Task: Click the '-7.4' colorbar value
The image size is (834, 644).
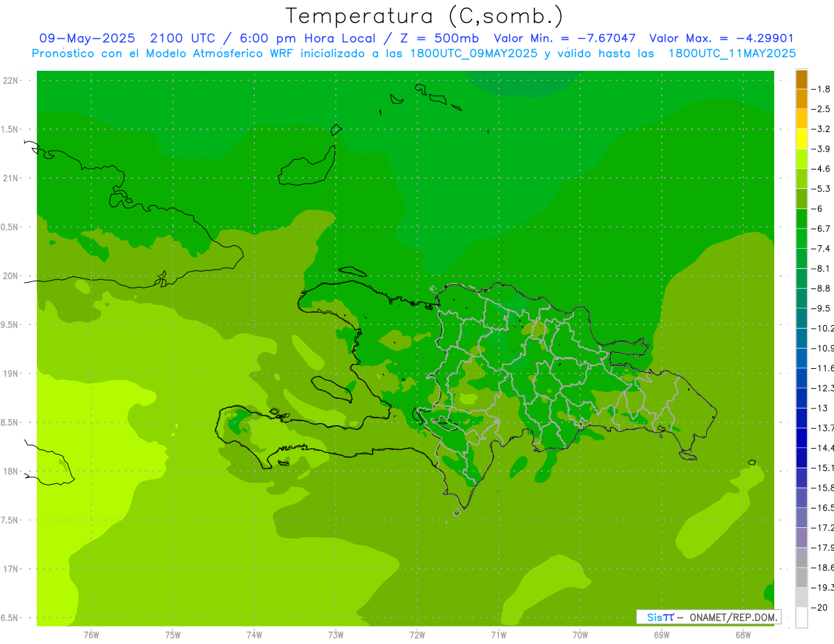Action: [821, 248]
